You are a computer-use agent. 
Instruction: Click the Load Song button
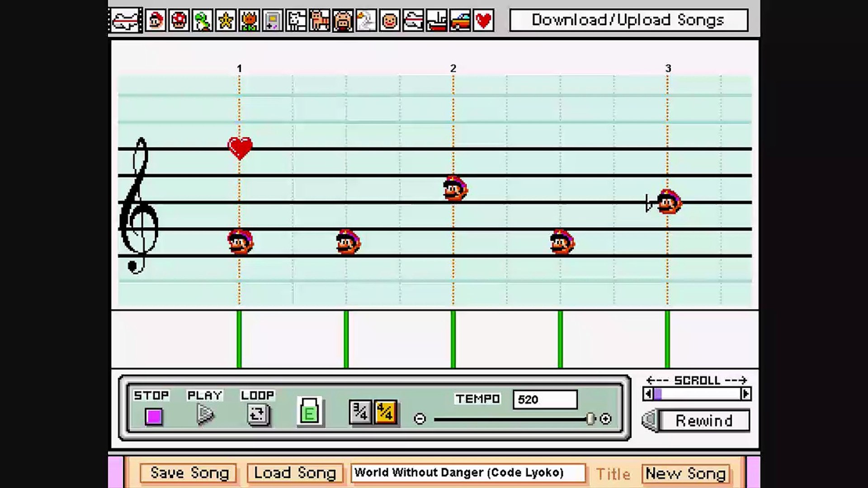(x=295, y=473)
